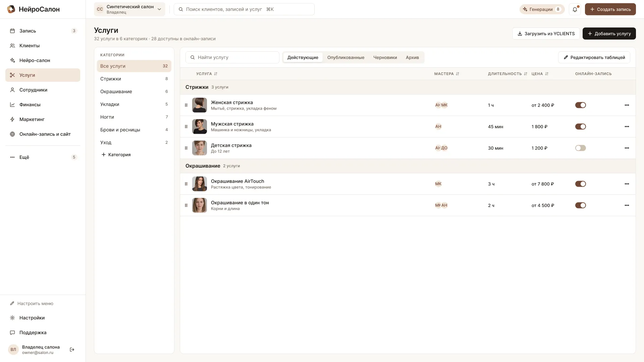Click ДО master avatar in Детская стрижка row
Screen dimensions: 644x362
pos(444,148)
